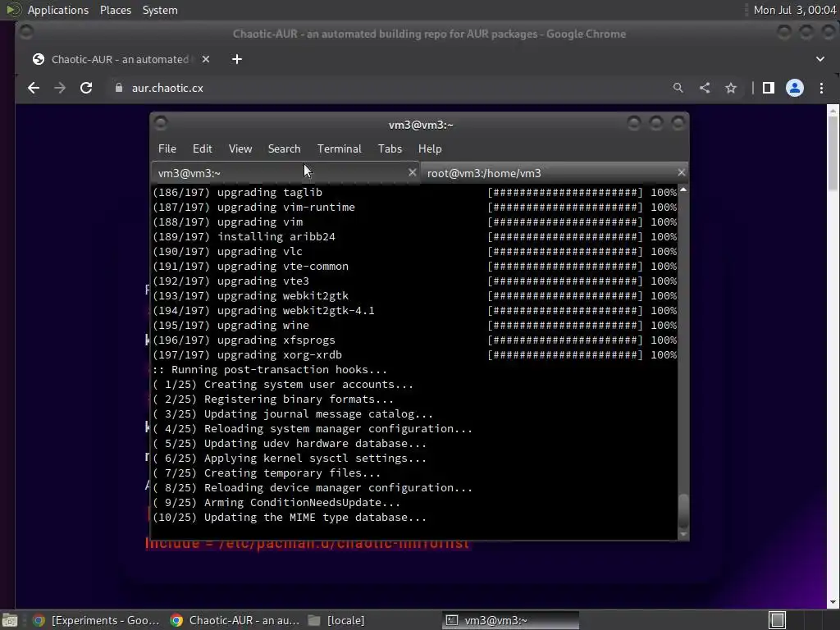Select vm3@vm3:~ terminal in taskbar
The image size is (840, 630).
510,620
